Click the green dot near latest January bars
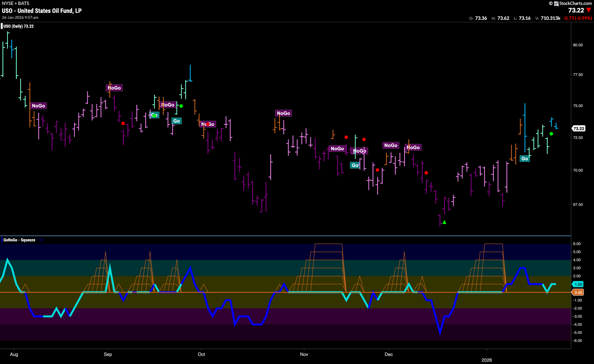The width and height of the screenshot is (594, 364). pyautogui.click(x=551, y=134)
